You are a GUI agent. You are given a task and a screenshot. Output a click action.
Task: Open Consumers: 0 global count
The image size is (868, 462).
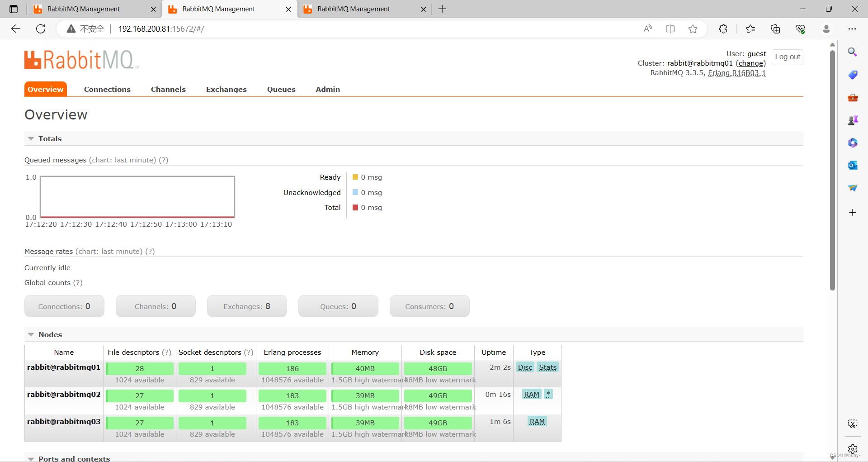click(x=429, y=306)
